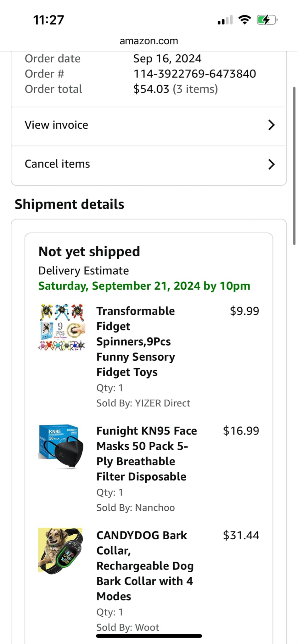298x644 pixels.
Task: Tap the amazon.com address bar
Action: 149,41
